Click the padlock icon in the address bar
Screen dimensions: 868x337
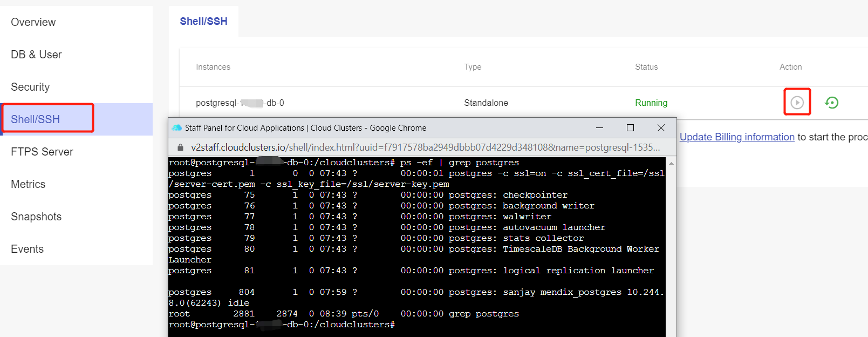point(180,147)
